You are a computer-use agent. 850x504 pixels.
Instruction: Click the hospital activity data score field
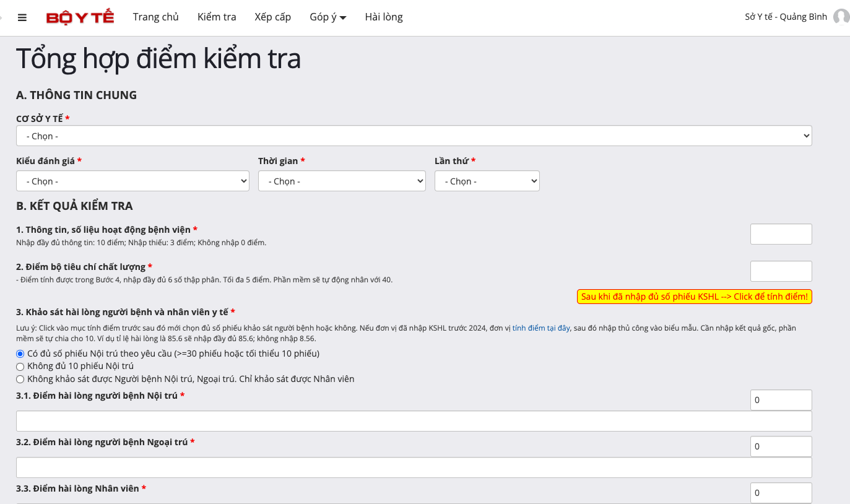coord(781,234)
